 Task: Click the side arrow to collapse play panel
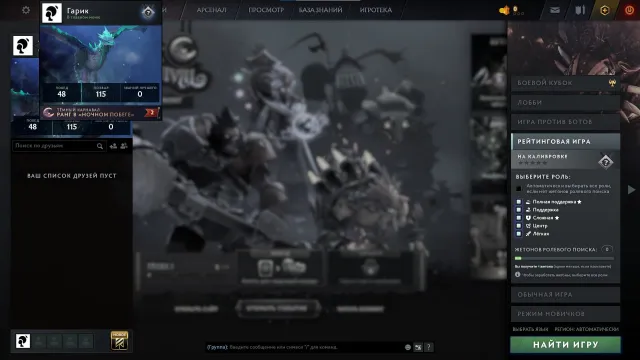click(x=631, y=189)
